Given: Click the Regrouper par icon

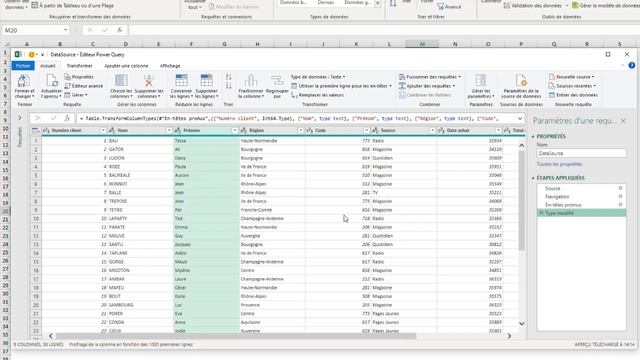Looking at the screenshot, I should click(277, 81).
